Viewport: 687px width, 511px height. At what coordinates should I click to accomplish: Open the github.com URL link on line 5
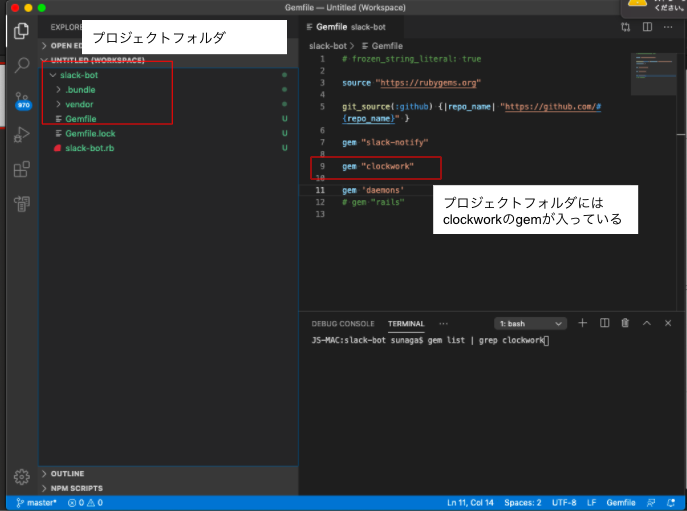[552, 106]
